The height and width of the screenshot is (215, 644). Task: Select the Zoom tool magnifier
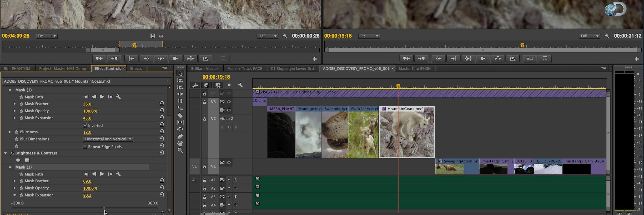[180, 151]
